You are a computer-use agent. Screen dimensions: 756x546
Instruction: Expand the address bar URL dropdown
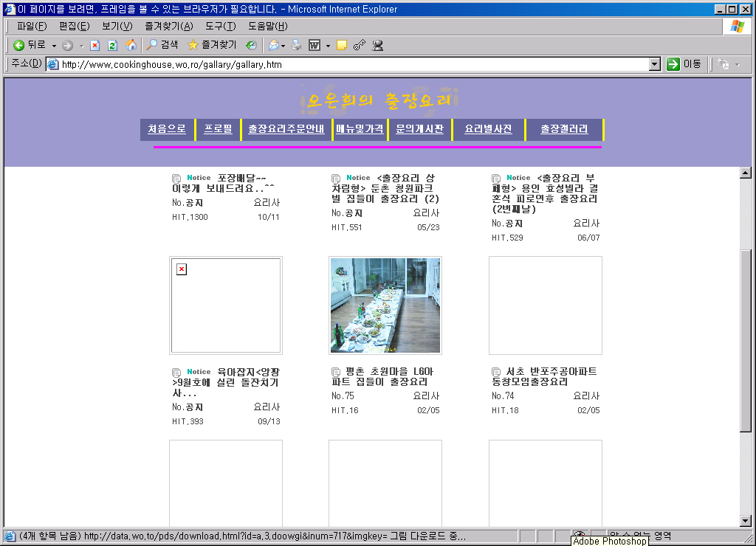pyautogui.click(x=654, y=64)
